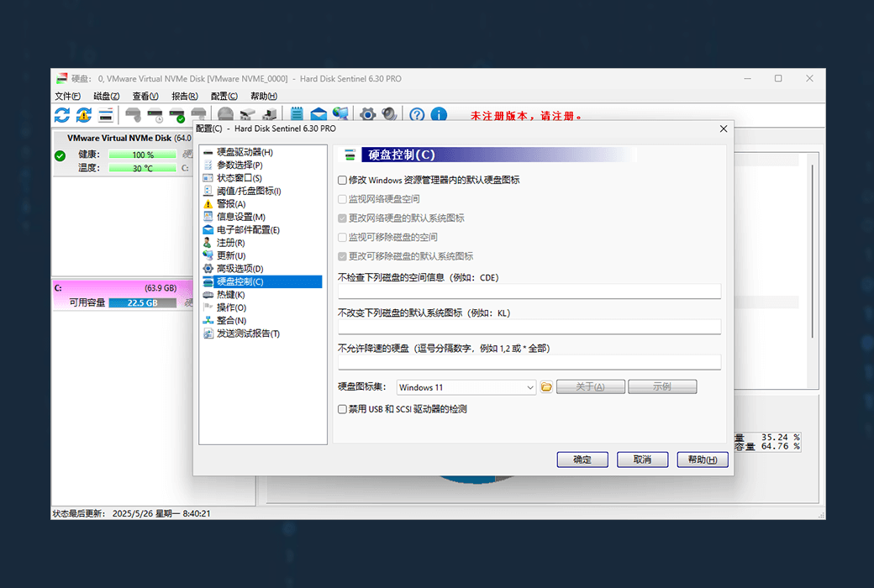Open the 配置(C) menu
Screen dimensions: 874x588
pyautogui.click(x=224, y=96)
